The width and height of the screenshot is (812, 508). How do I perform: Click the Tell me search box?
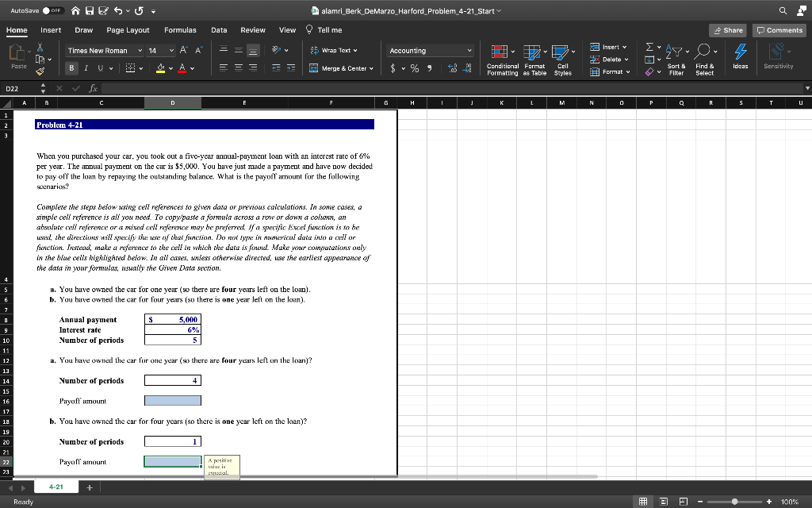pyautogui.click(x=324, y=30)
